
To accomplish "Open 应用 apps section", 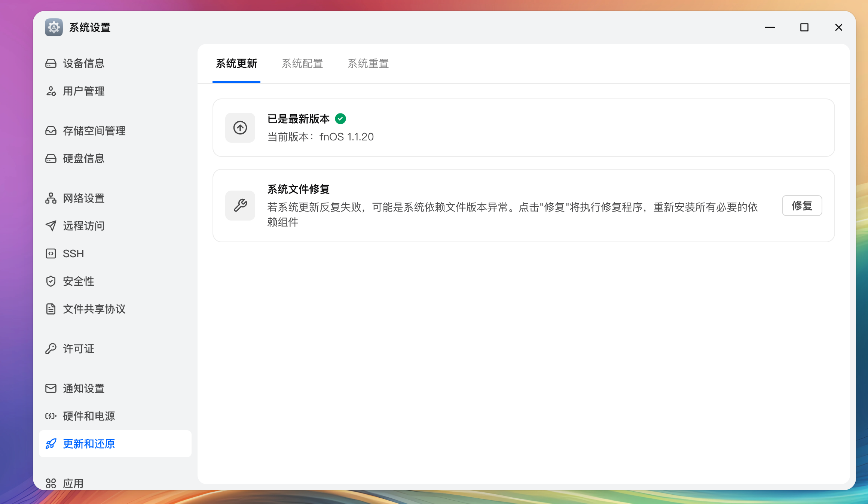I will (73, 483).
